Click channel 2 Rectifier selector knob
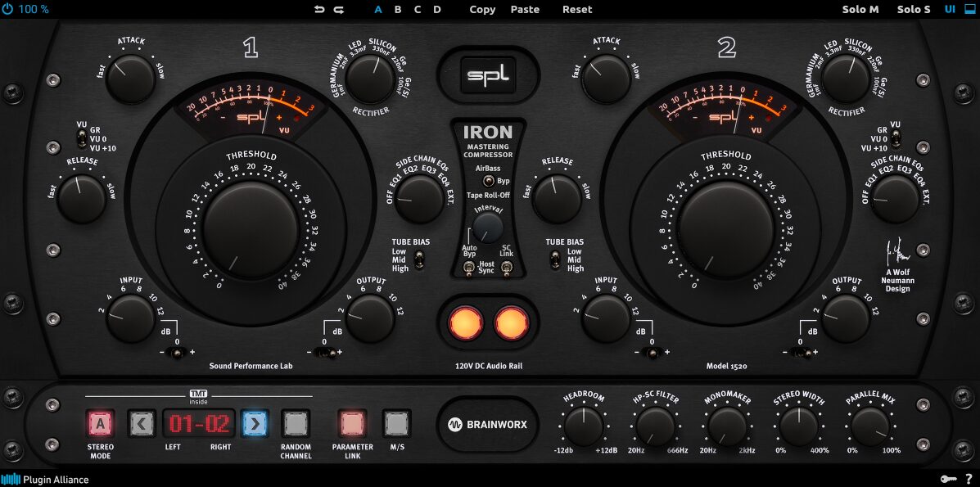This screenshot has height=487, width=980. click(846, 79)
